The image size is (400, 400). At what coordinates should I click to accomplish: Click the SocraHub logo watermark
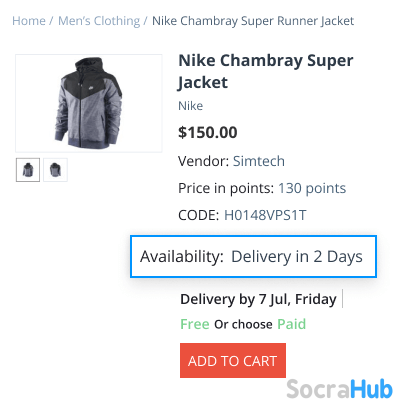click(339, 389)
